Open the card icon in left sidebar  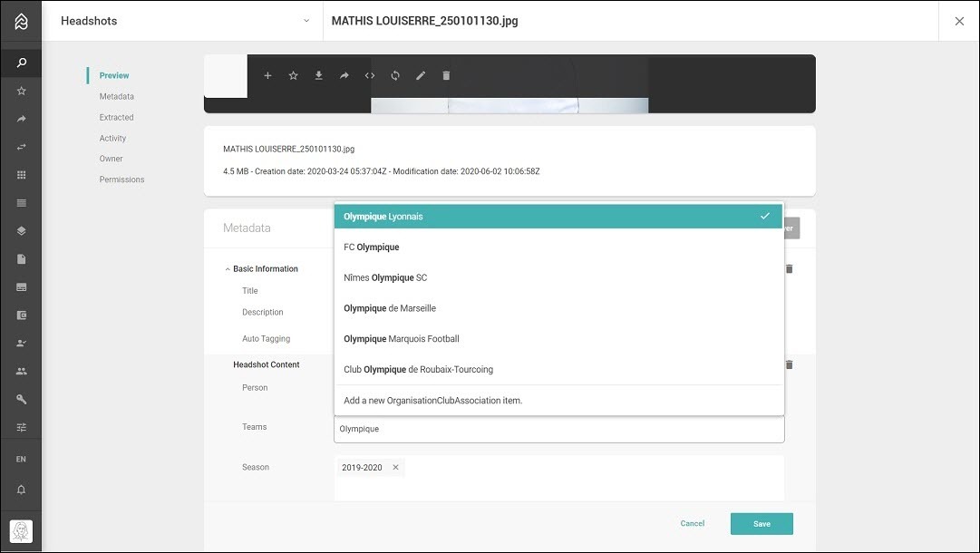pos(21,287)
